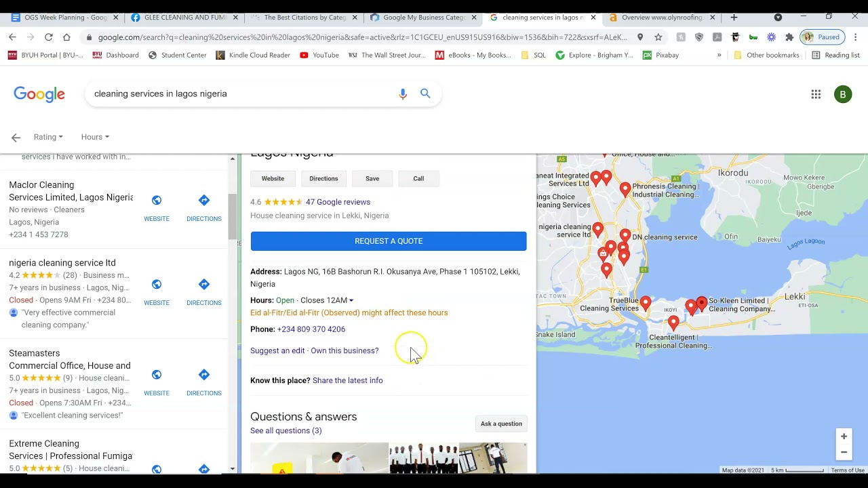
Task: Click the Website button
Action: [x=273, y=178]
